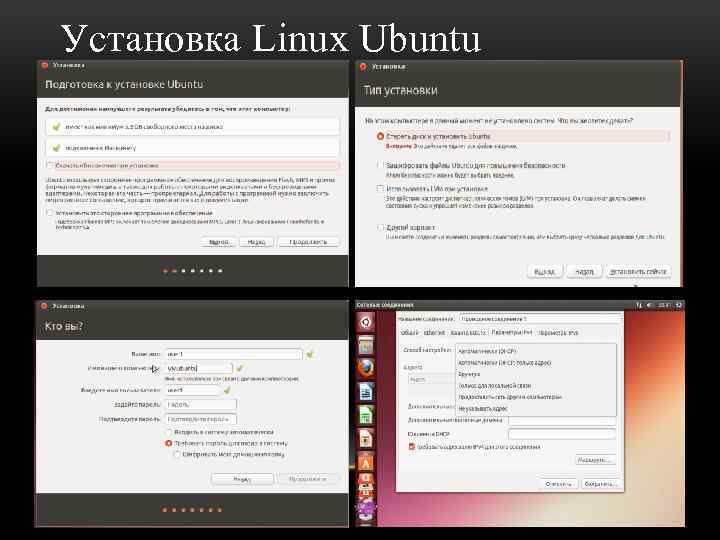Image resolution: width=720 pixels, height=540 pixels.
Task: Close the 'Подготовка к установке Ubuntu' window
Action: [x=45, y=65]
